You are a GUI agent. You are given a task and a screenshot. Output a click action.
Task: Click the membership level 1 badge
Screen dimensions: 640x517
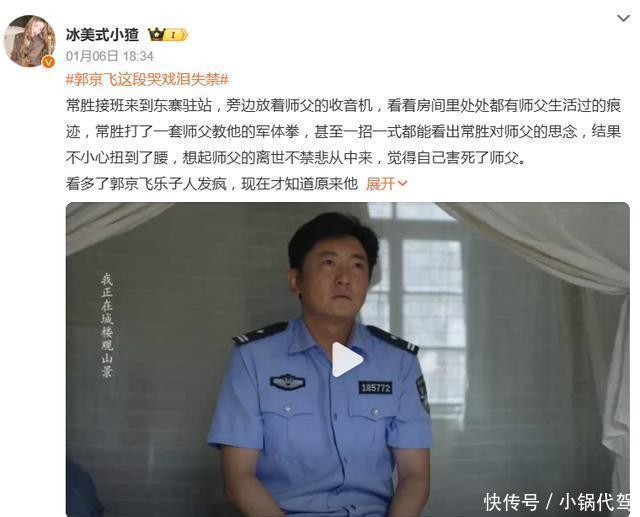176,36
